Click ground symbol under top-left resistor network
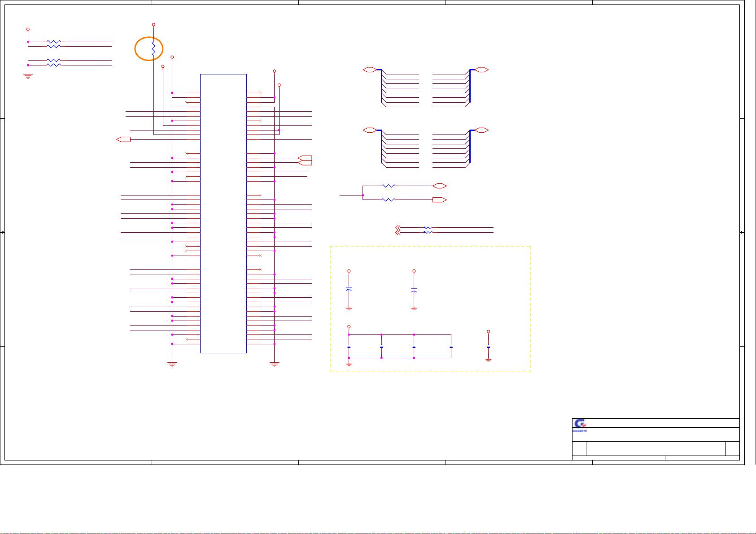This screenshot has width=756, height=534. (28, 75)
